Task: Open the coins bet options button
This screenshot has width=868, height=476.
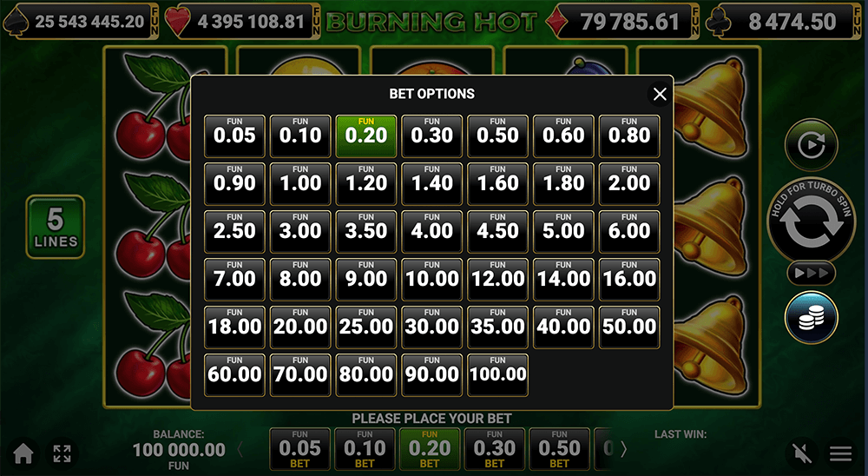Action: coord(811,318)
